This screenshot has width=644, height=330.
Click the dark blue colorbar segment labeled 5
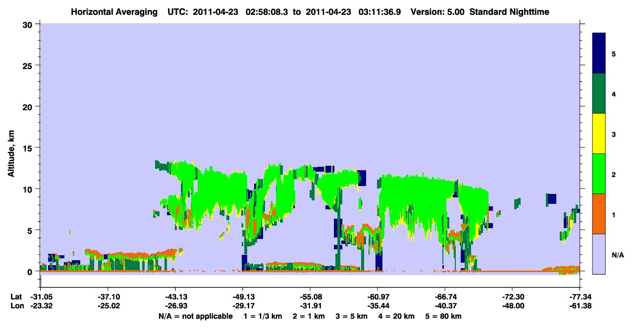click(x=599, y=53)
